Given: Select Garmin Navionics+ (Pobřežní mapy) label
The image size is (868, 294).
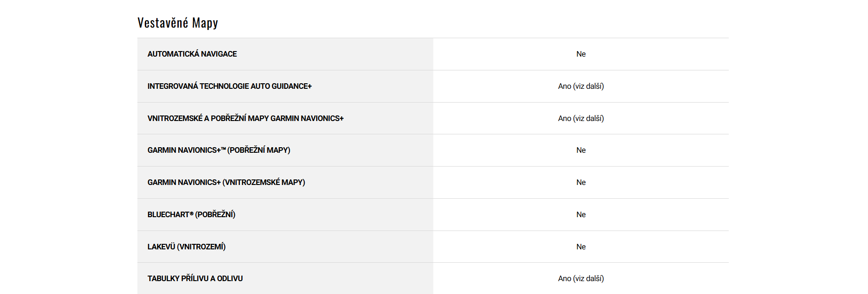Looking at the screenshot, I should pos(219,150).
